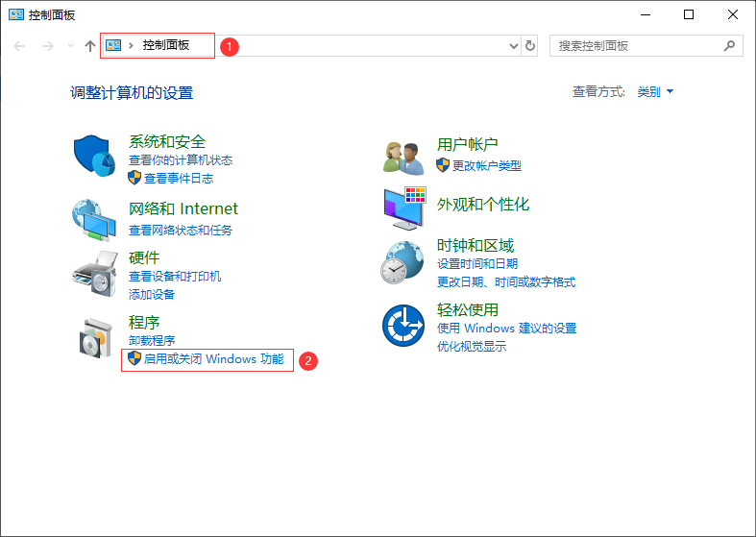756x537 pixels.
Task: Open the 轻松使用 blue circle icon
Action: pyautogui.click(x=403, y=326)
